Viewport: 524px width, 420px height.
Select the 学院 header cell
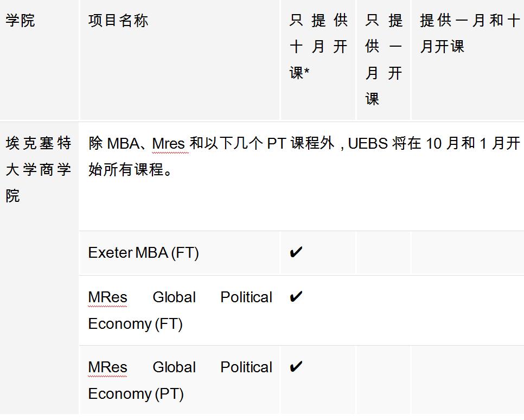click(x=20, y=21)
